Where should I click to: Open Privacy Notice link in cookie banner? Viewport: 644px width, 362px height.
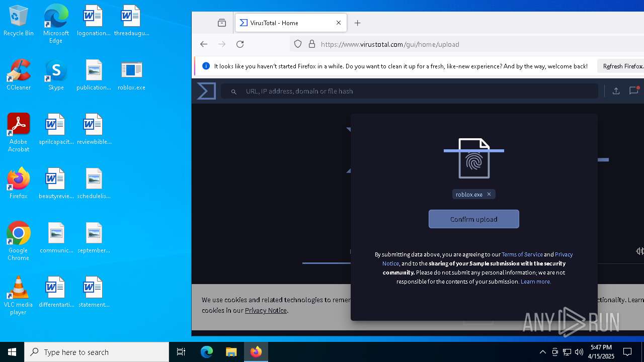[x=266, y=310]
